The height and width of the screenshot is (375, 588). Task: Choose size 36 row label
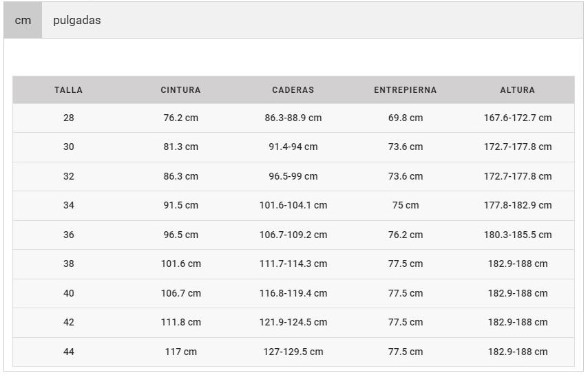[68, 235]
